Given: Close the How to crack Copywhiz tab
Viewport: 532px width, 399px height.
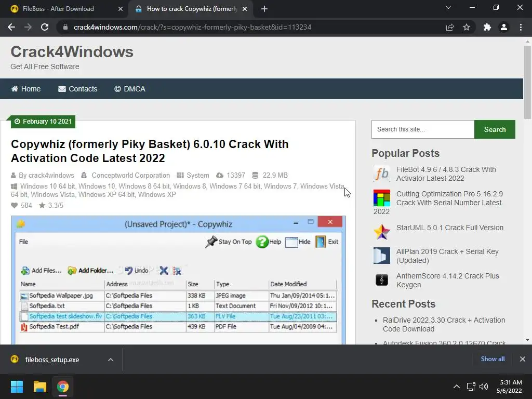Looking at the screenshot, I should pos(245,9).
